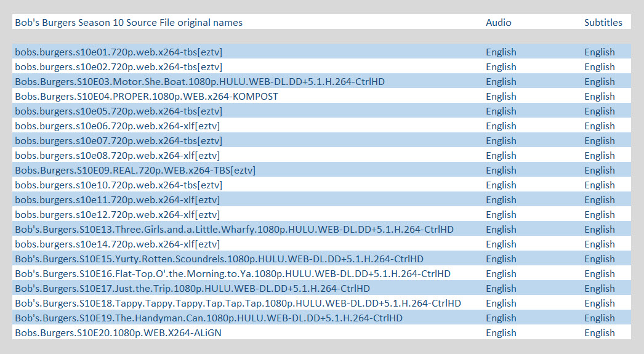
Task: Click the Subtitles English cell for S10E09.REAL
Action: 599,171
